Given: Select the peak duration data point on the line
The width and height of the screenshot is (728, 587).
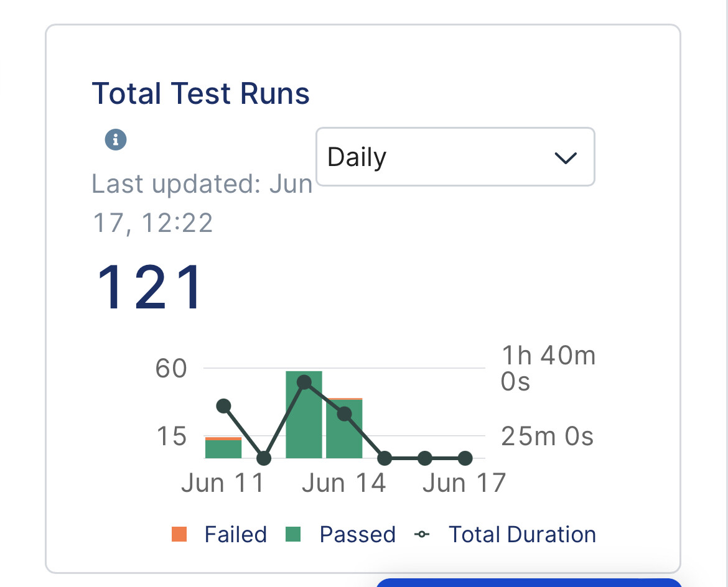Looking at the screenshot, I should pos(304,382).
